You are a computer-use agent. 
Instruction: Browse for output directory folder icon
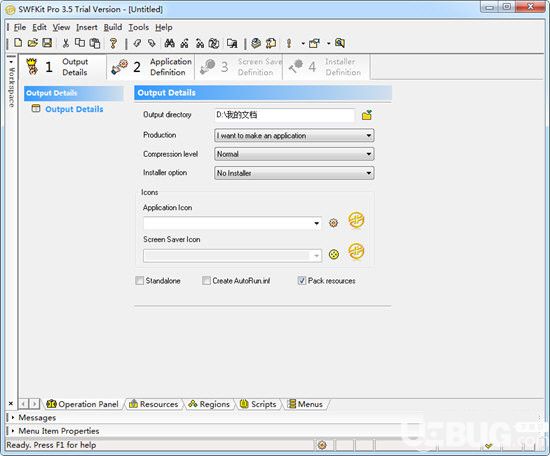pyautogui.click(x=367, y=115)
